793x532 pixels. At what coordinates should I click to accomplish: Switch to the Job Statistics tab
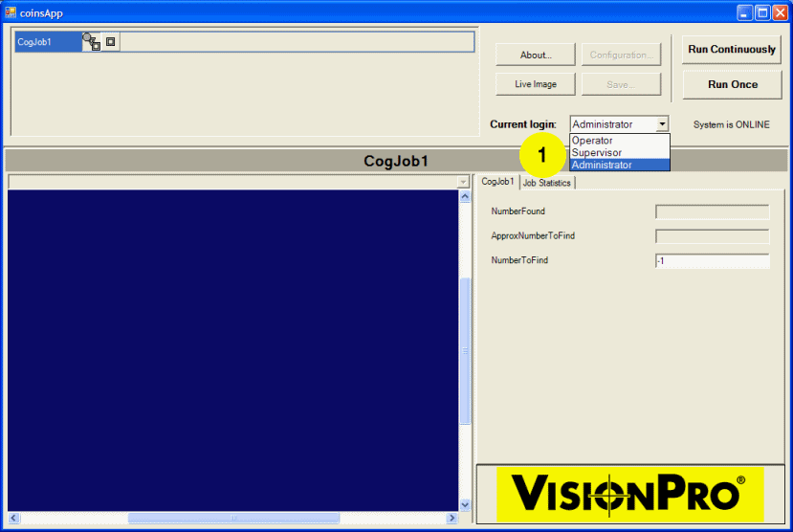[546, 183]
